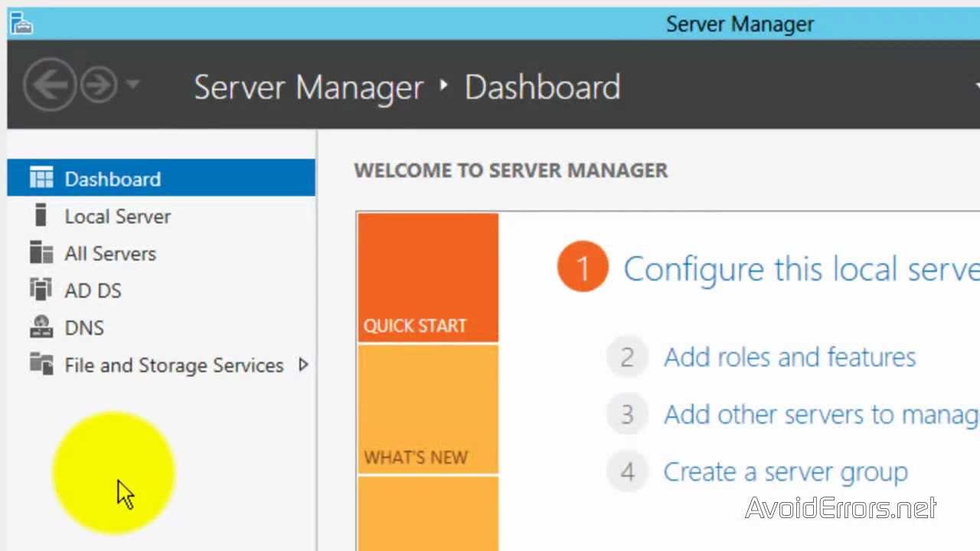Click Add other servers to manage link
Screen dimensions: 980x551
coord(822,415)
